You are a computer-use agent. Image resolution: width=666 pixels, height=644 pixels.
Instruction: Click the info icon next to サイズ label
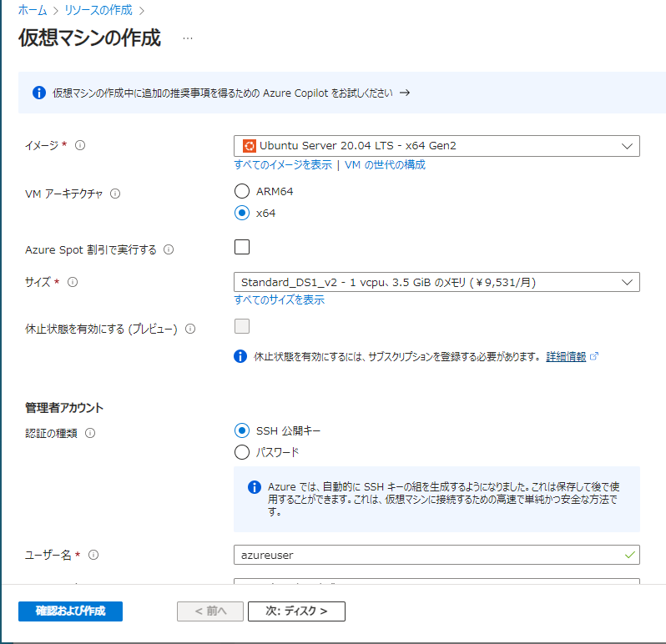point(73,282)
